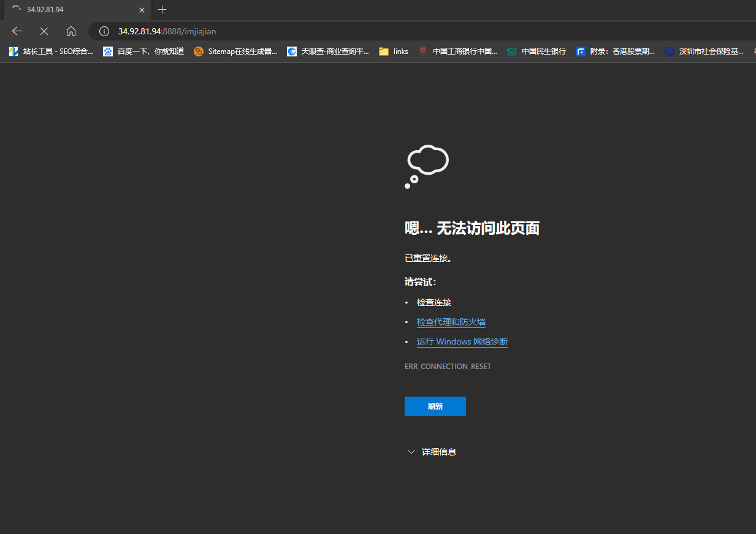Stop loading the page with X button

coord(44,31)
